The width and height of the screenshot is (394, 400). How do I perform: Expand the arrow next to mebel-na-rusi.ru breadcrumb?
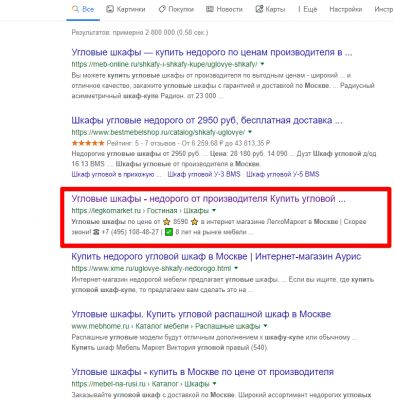tap(214, 383)
